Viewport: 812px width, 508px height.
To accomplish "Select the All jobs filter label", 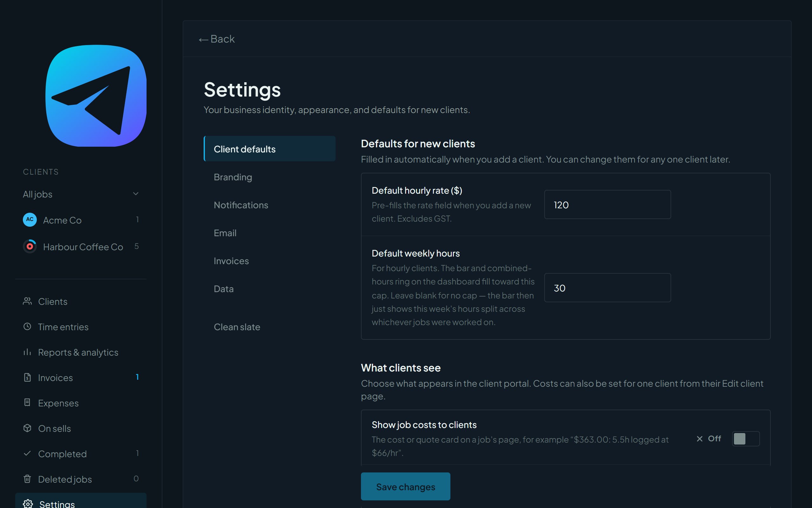I will (x=37, y=194).
